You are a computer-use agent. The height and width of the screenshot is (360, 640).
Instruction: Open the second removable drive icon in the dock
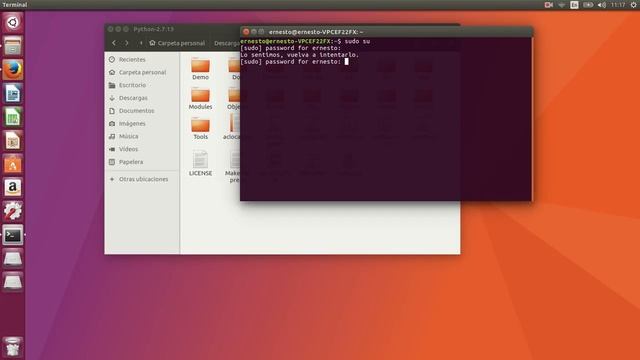(x=13, y=282)
